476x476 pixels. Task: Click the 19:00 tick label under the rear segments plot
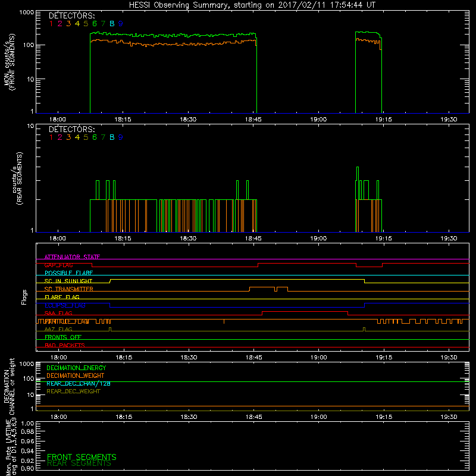click(318, 239)
